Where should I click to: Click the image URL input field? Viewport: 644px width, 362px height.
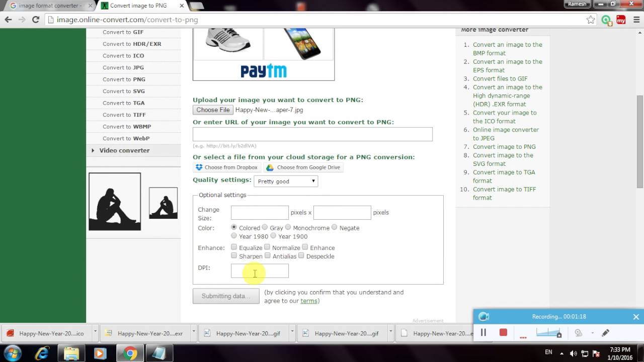pos(312,134)
